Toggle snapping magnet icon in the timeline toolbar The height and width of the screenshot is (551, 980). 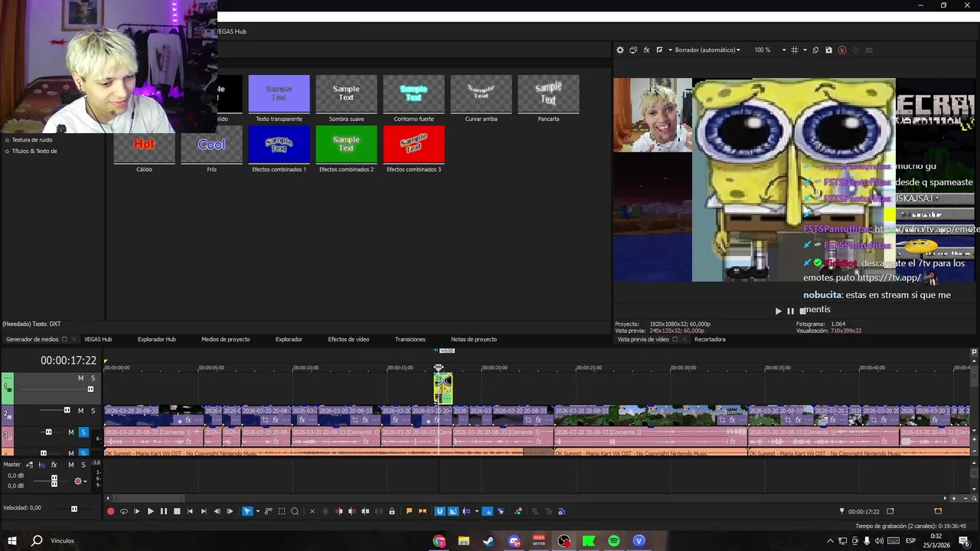point(439,511)
